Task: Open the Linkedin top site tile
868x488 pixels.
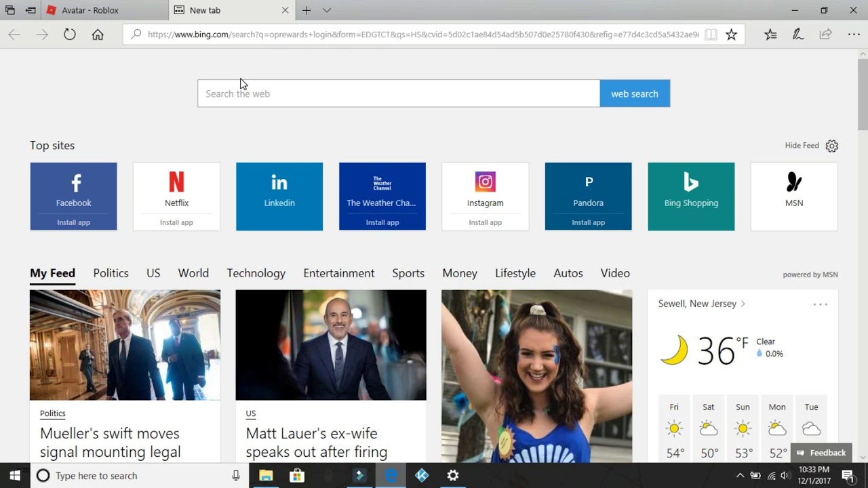Action: 279,197
